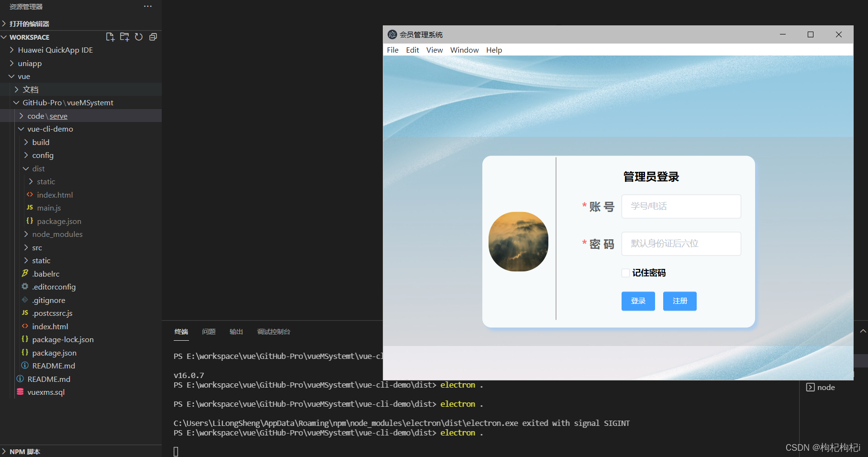Image resolution: width=868 pixels, height=457 pixels.
Task: Open the Window menu
Action: pyautogui.click(x=464, y=50)
